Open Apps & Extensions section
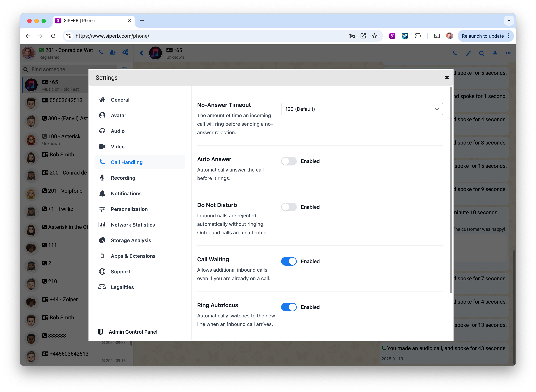The image size is (536, 392). [140, 256]
